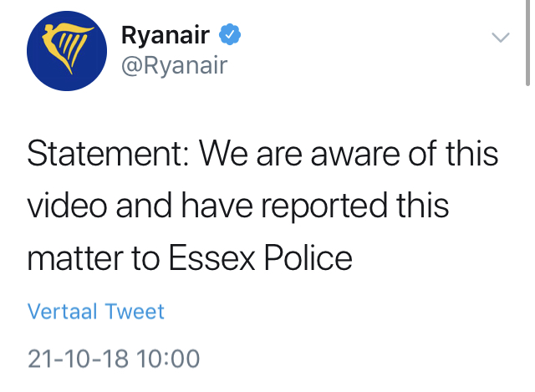Select the word Statement: in tweet

pos(108,154)
